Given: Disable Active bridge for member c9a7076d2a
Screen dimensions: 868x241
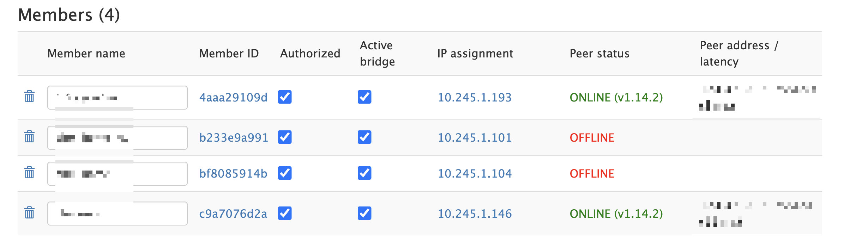Looking at the screenshot, I should point(364,213).
